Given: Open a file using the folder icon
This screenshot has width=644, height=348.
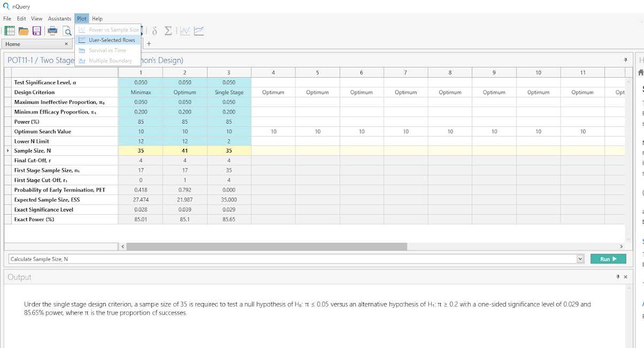Looking at the screenshot, I should pos(24,31).
